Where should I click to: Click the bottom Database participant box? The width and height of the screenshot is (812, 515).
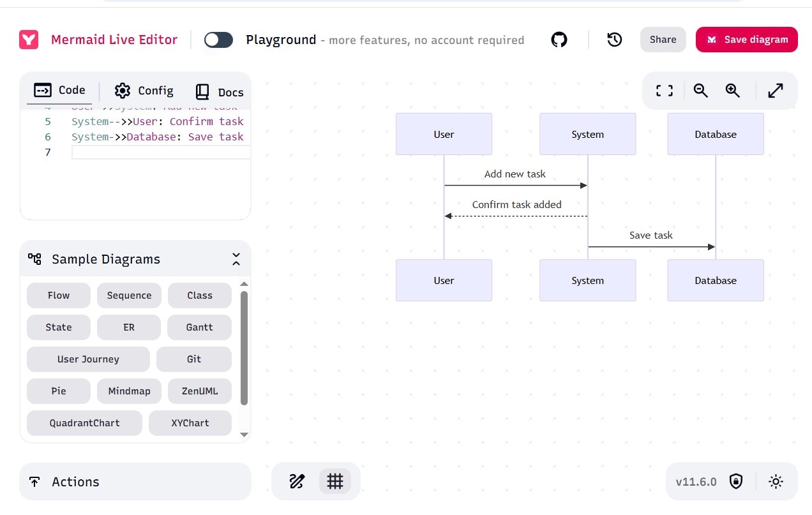click(x=716, y=280)
